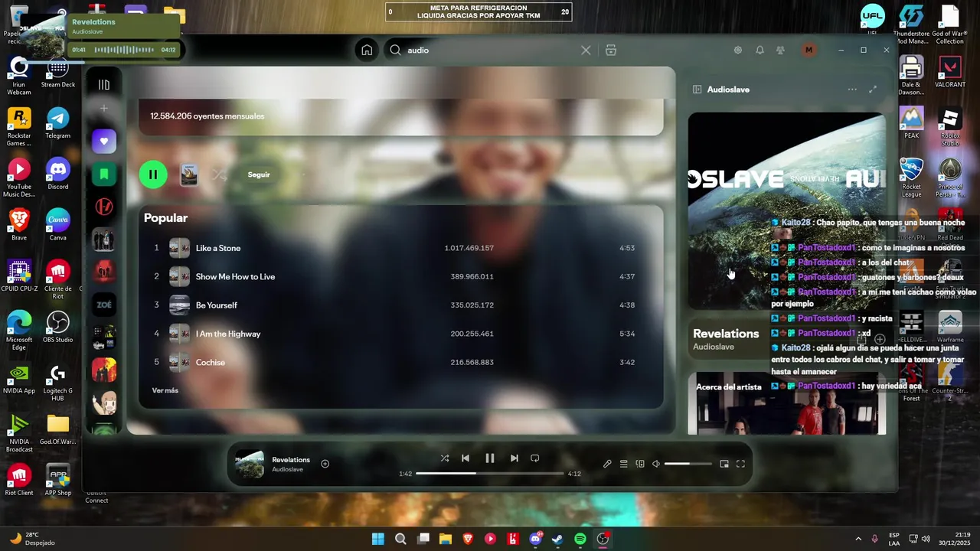Toggle shuffle in the player bar
Viewport: 980px width, 551px height.
445,458
